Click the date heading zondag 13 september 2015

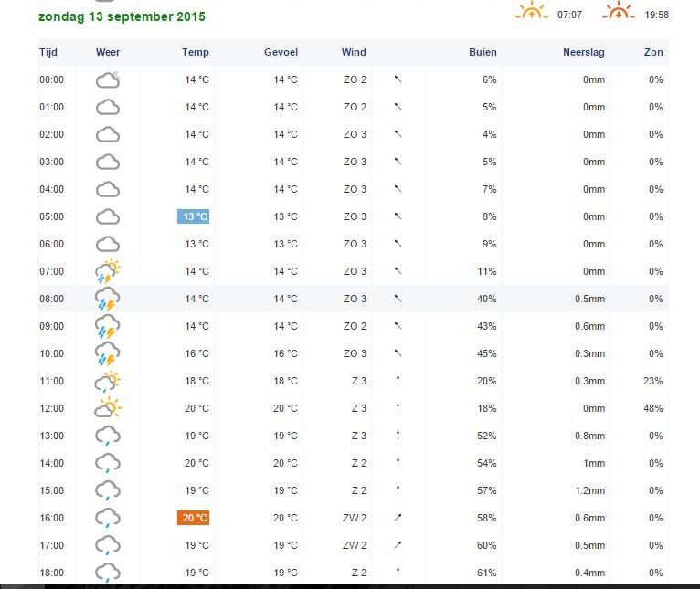pos(122,16)
